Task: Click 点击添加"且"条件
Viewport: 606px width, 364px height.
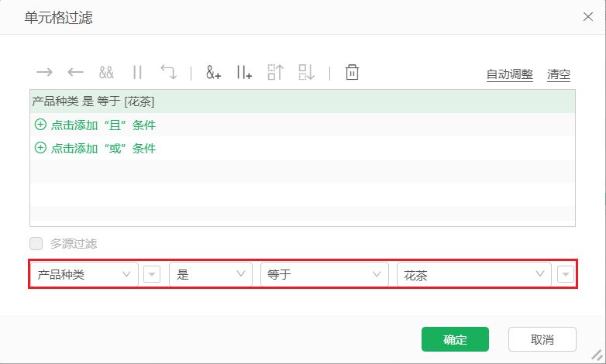Action: (95, 125)
